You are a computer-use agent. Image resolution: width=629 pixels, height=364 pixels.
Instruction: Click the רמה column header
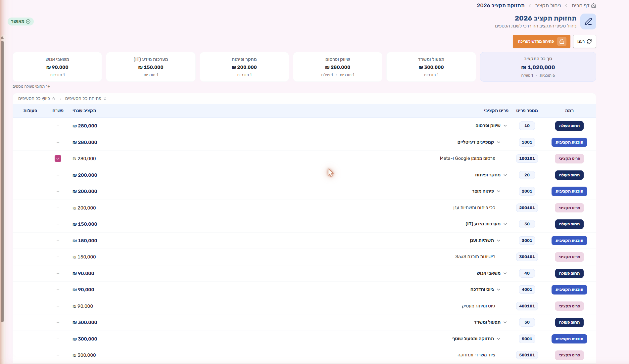[569, 111]
